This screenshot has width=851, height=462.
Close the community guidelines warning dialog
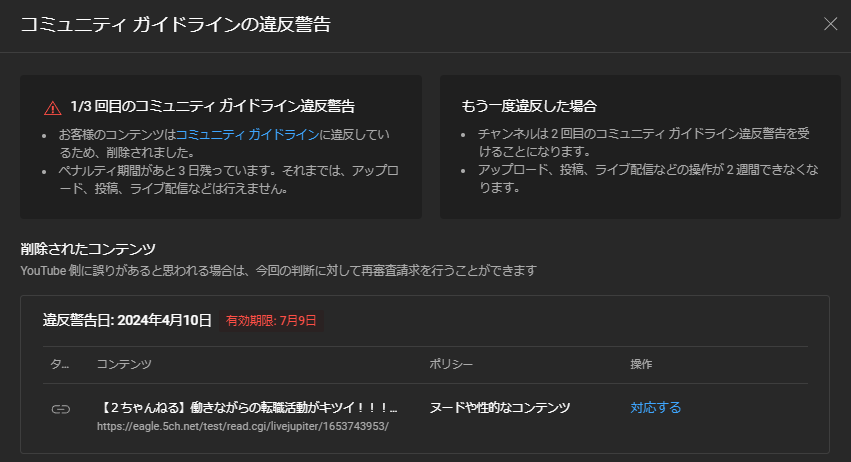pyautogui.click(x=830, y=25)
